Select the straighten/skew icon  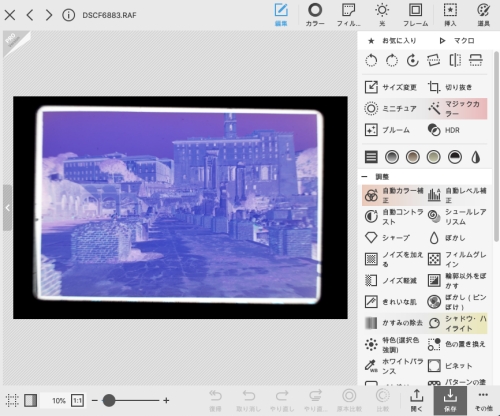click(x=433, y=60)
